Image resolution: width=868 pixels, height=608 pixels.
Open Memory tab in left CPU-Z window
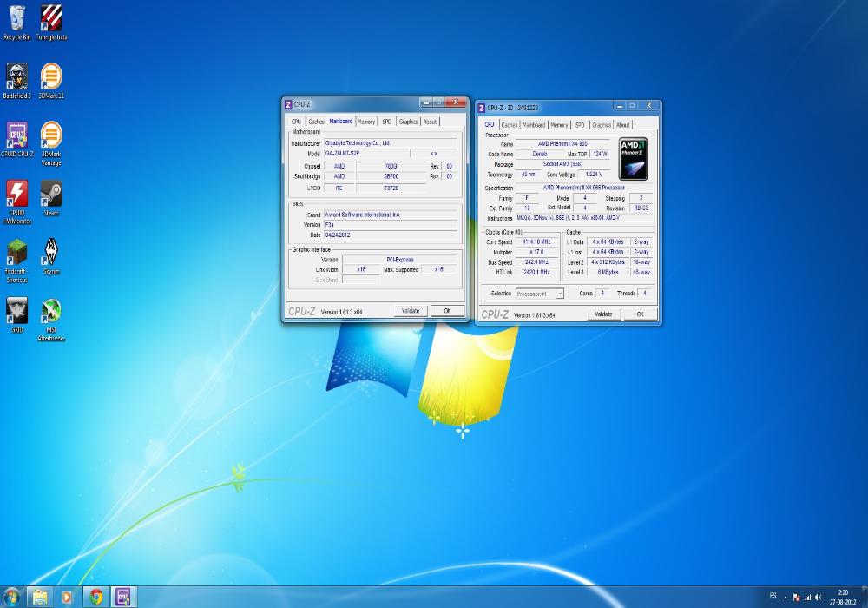366,122
